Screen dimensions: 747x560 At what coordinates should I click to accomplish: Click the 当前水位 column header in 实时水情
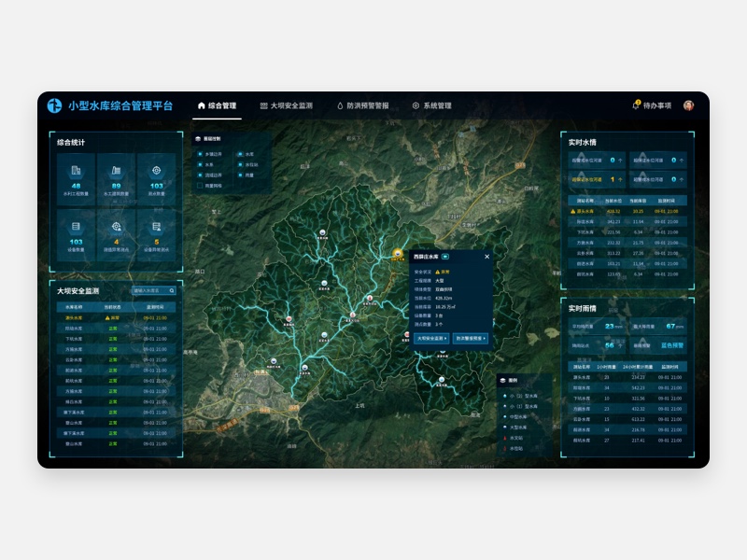pos(613,201)
